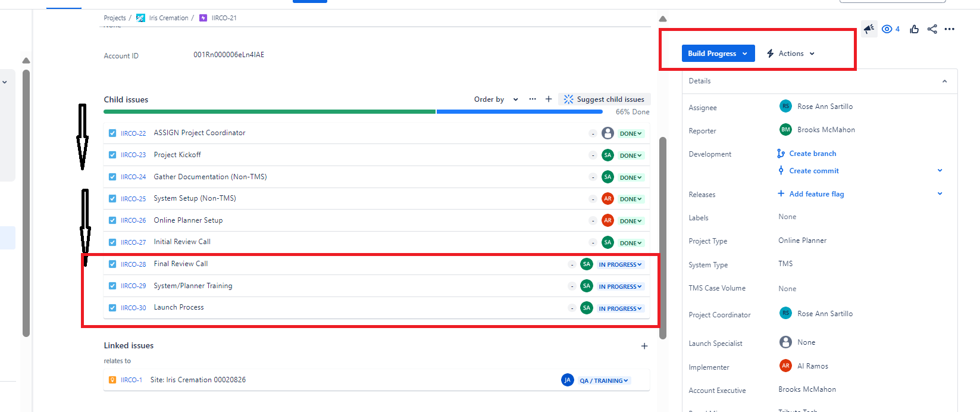Click the checkbox icon for IIRCO-22
The width and height of the screenshot is (980, 412).
[x=112, y=133]
